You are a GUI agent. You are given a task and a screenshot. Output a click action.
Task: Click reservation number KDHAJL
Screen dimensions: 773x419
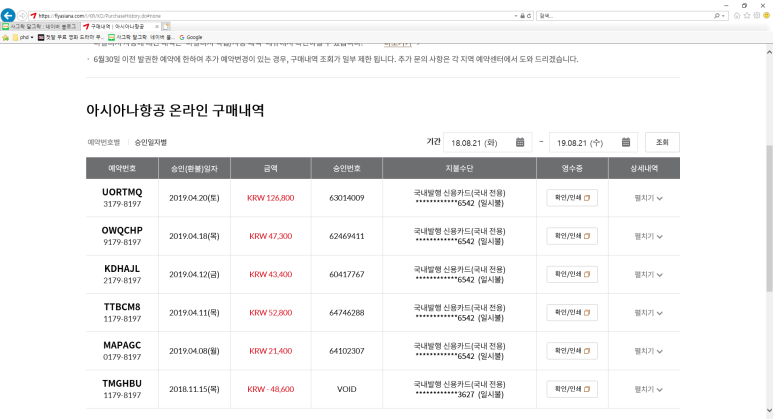pyautogui.click(x=122, y=269)
